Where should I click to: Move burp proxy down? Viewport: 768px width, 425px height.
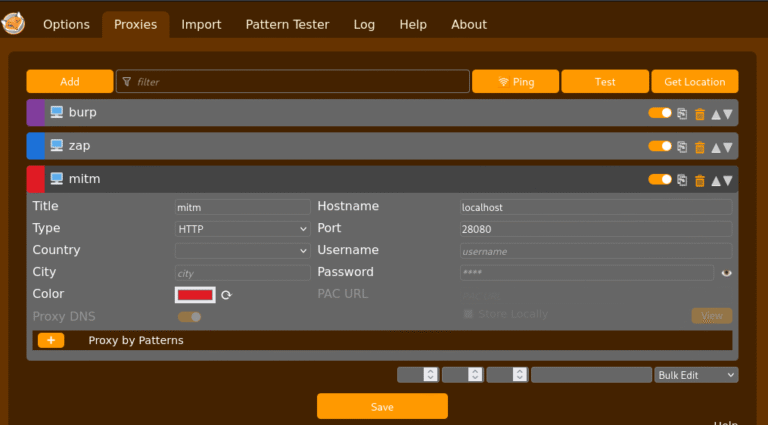[x=728, y=114]
